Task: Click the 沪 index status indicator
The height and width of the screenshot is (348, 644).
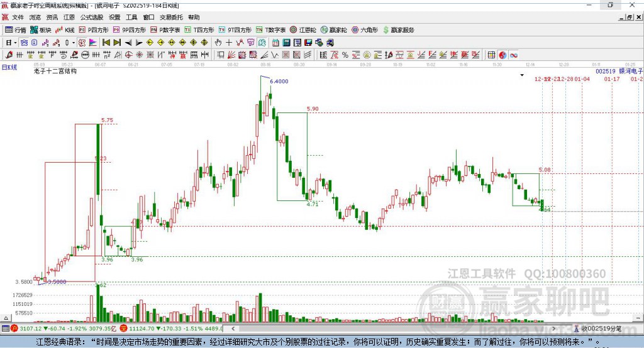Action: click(15, 329)
